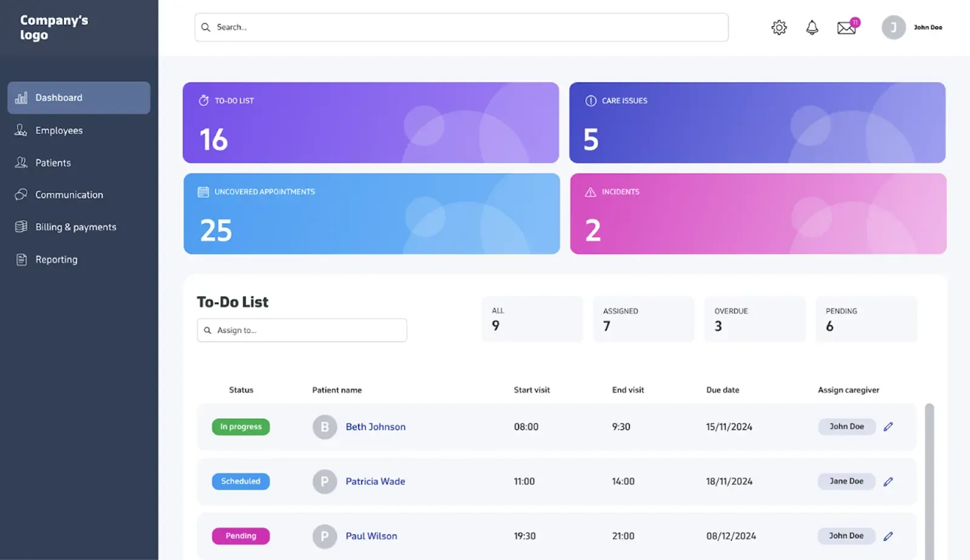Select Billing & payments in the sidebar

click(x=75, y=227)
